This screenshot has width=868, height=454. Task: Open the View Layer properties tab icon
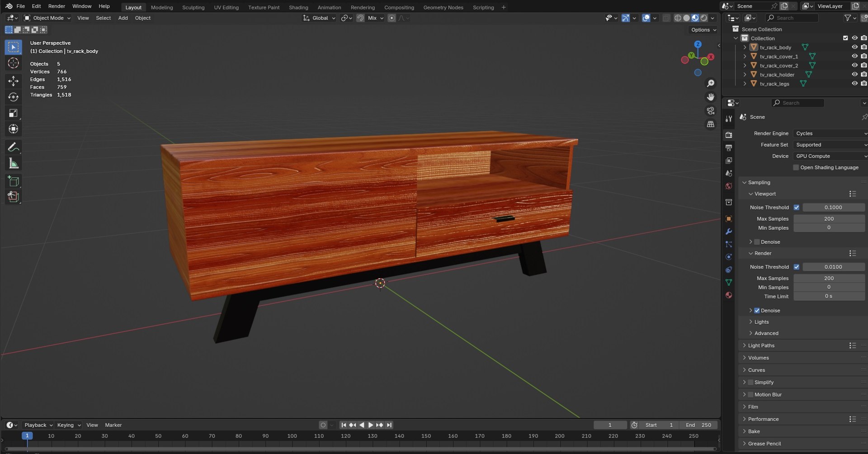[729, 161]
